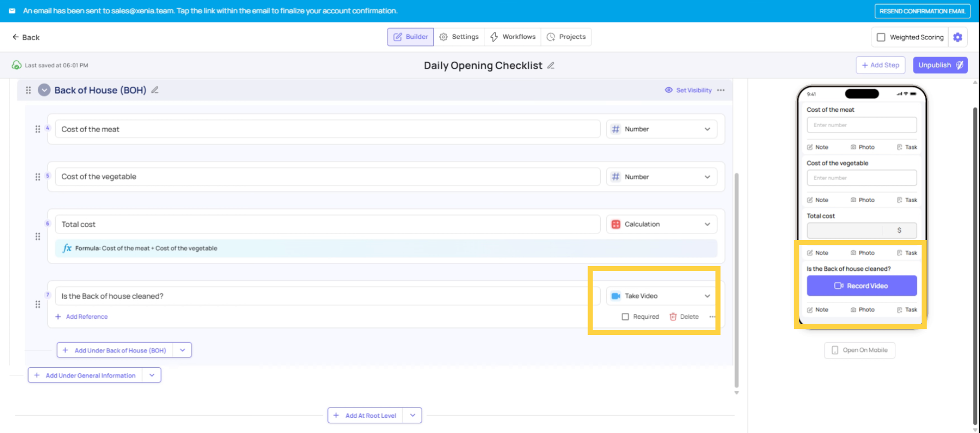Screen dimensions: 980x433
Task: Open the three-dot menu for Back of House section
Action: click(721, 90)
